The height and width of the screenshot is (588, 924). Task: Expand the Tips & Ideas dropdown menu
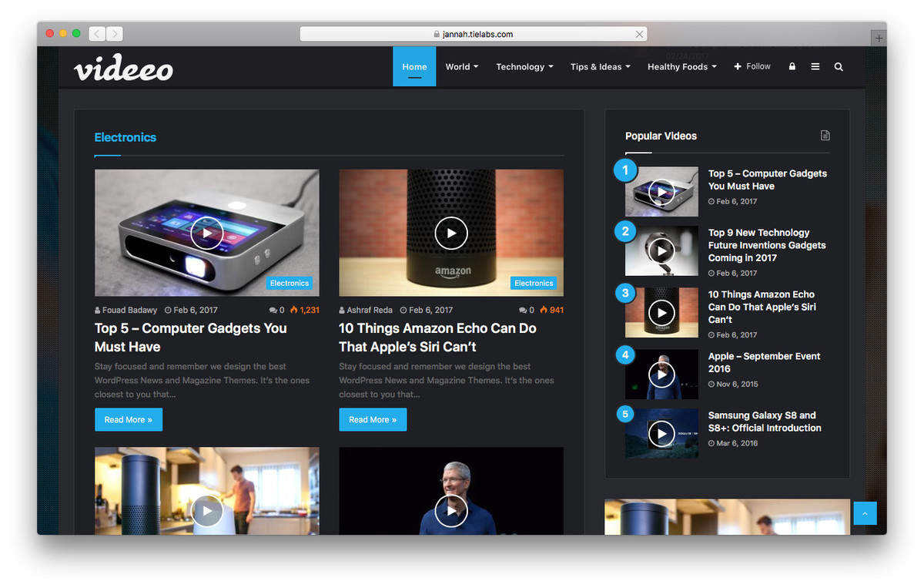click(x=601, y=66)
